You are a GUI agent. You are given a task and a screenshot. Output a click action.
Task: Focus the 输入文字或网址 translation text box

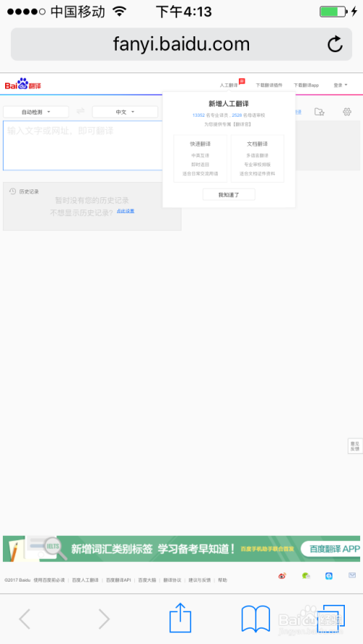pyautogui.click(x=83, y=145)
